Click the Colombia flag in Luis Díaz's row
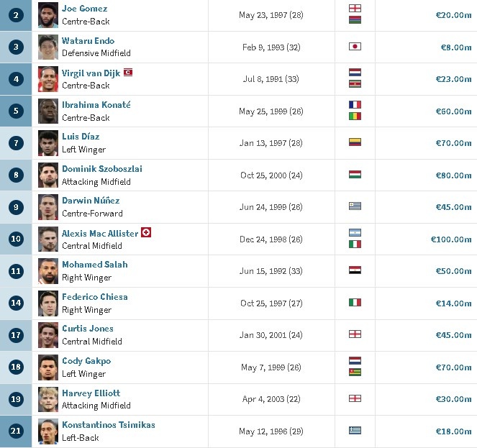477x448 pixels. (x=354, y=142)
